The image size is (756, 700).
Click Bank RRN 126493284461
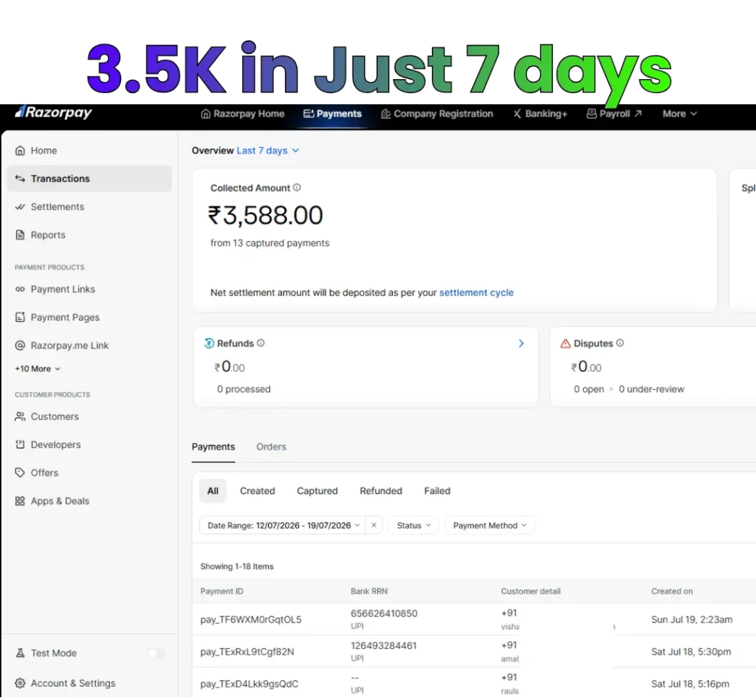tap(383, 645)
